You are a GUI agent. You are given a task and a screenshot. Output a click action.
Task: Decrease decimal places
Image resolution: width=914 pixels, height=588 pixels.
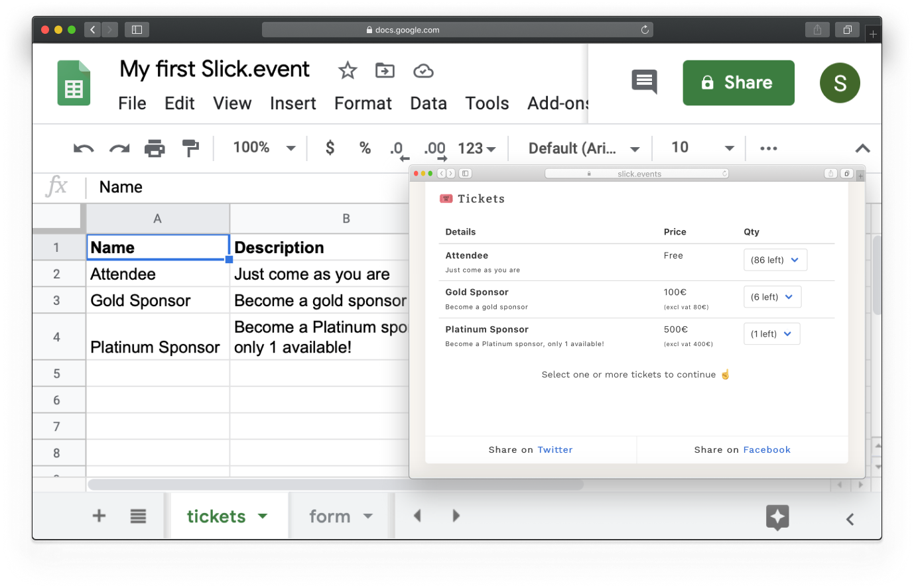click(x=399, y=148)
